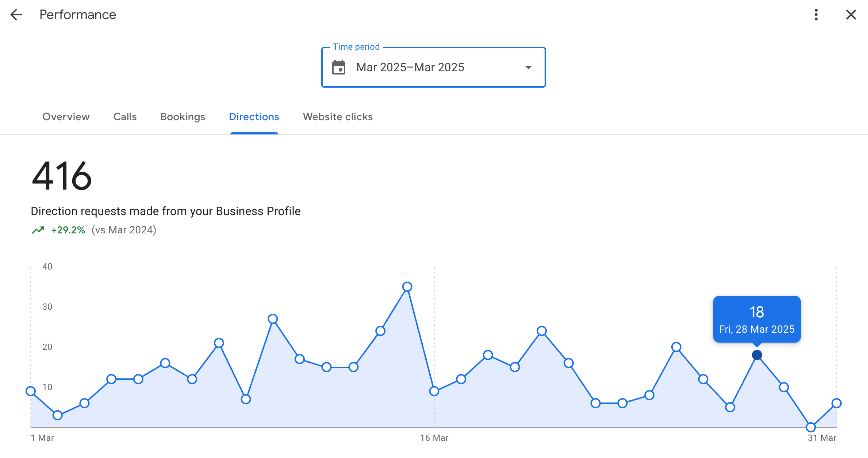Click the green upward trend icon

pyautogui.click(x=38, y=230)
